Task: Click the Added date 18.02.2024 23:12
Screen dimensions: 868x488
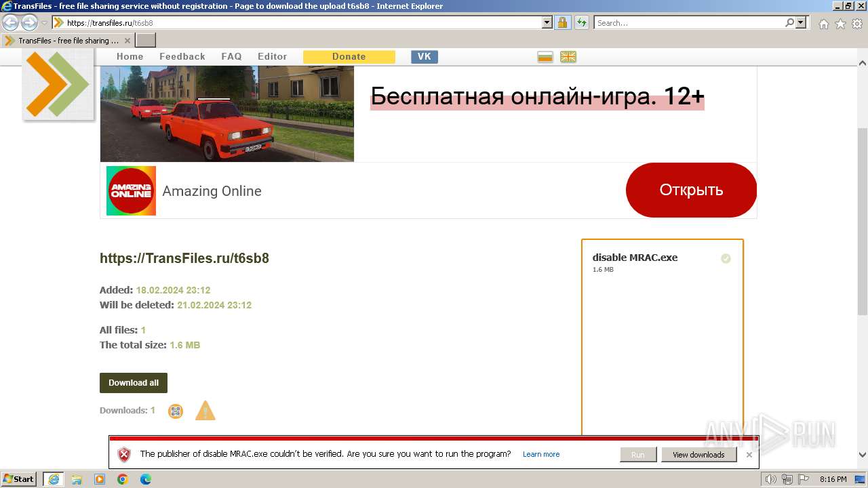Action: point(173,290)
